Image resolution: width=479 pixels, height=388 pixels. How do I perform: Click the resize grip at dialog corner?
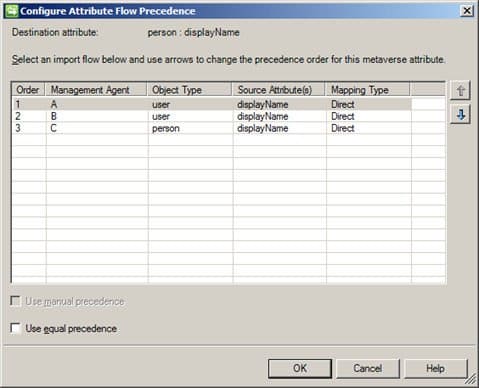click(471, 380)
